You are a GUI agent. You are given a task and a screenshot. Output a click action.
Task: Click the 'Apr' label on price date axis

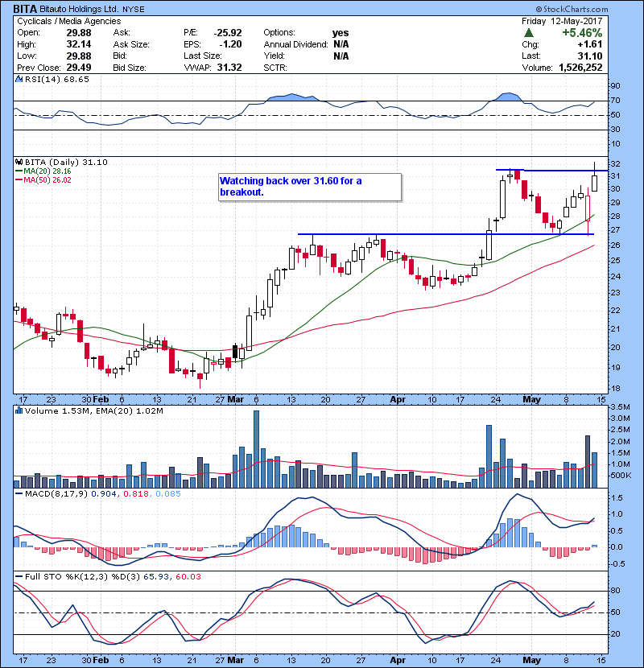pos(398,400)
